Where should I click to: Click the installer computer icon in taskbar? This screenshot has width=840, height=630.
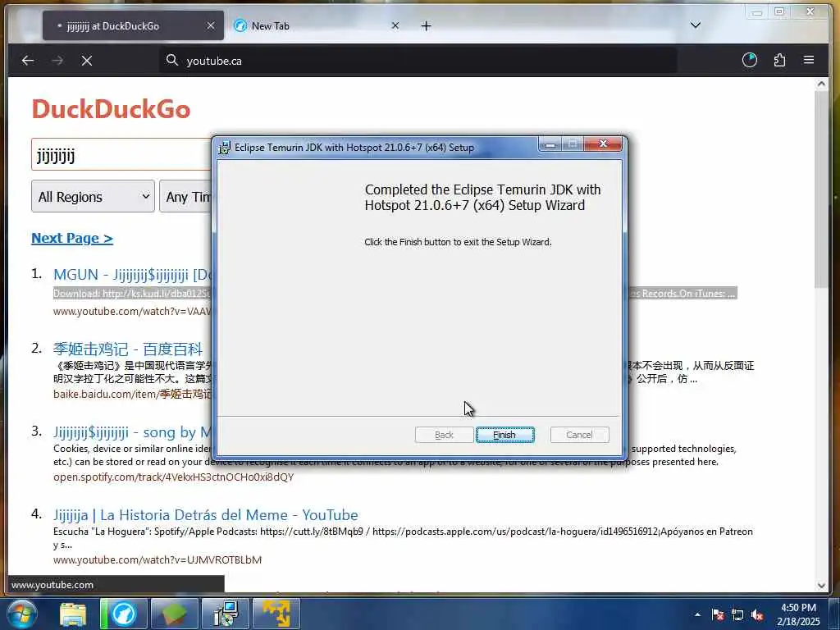coord(226,614)
